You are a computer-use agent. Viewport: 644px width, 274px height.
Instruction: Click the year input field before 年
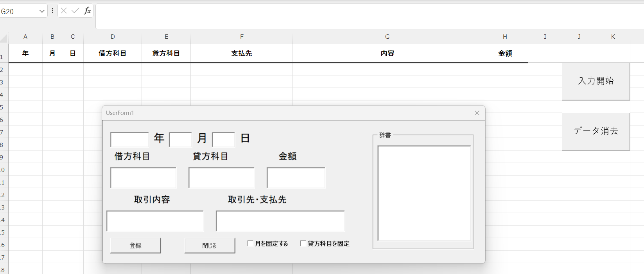(x=129, y=140)
